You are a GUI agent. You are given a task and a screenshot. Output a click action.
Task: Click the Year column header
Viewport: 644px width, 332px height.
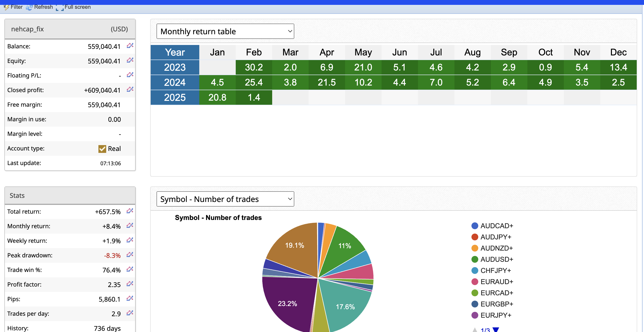coord(175,52)
